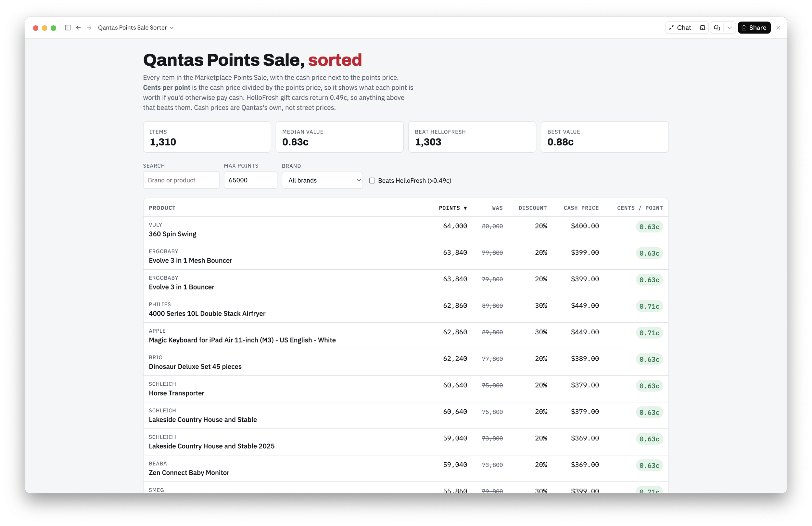Click the PHILIPS brand label

click(160, 304)
